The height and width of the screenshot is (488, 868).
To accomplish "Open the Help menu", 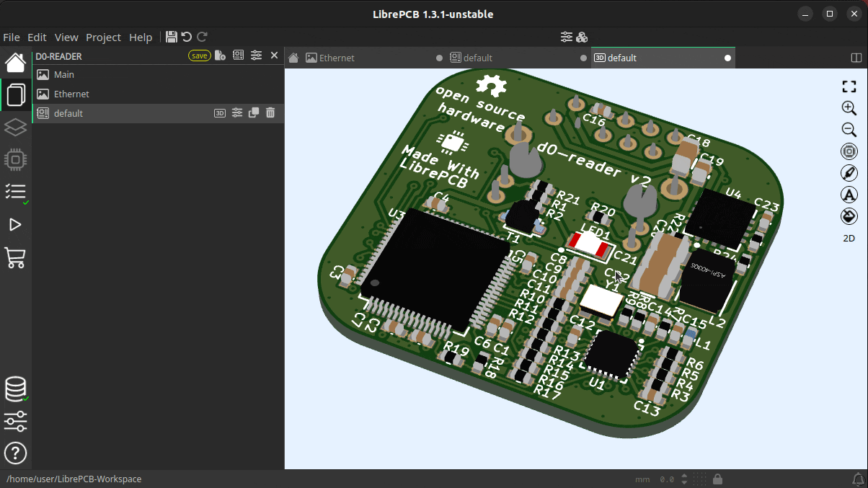I will click(141, 37).
